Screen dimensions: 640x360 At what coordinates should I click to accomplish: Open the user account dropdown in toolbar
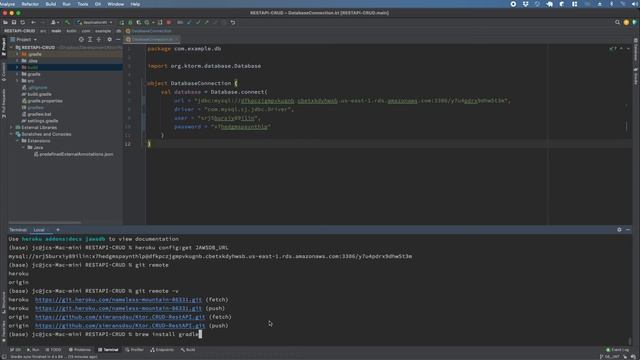[54, 22]
